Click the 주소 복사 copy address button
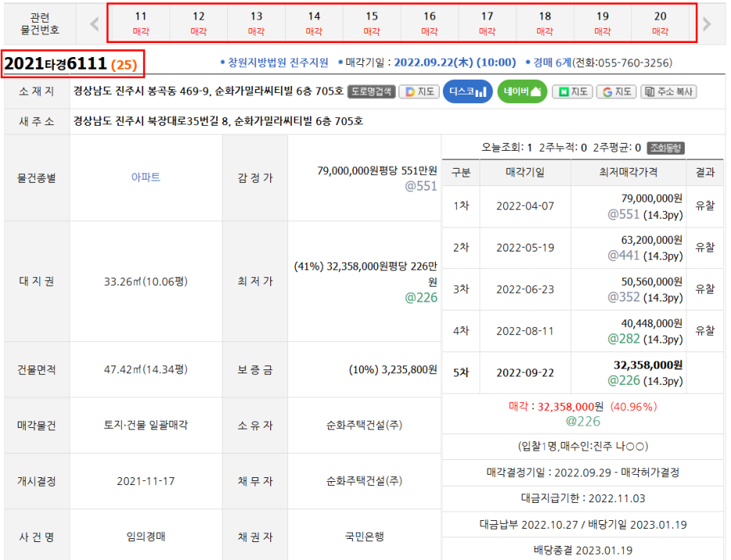Image resolution: width=731 pixels, height=560 pixels. [x=669, y=91]
